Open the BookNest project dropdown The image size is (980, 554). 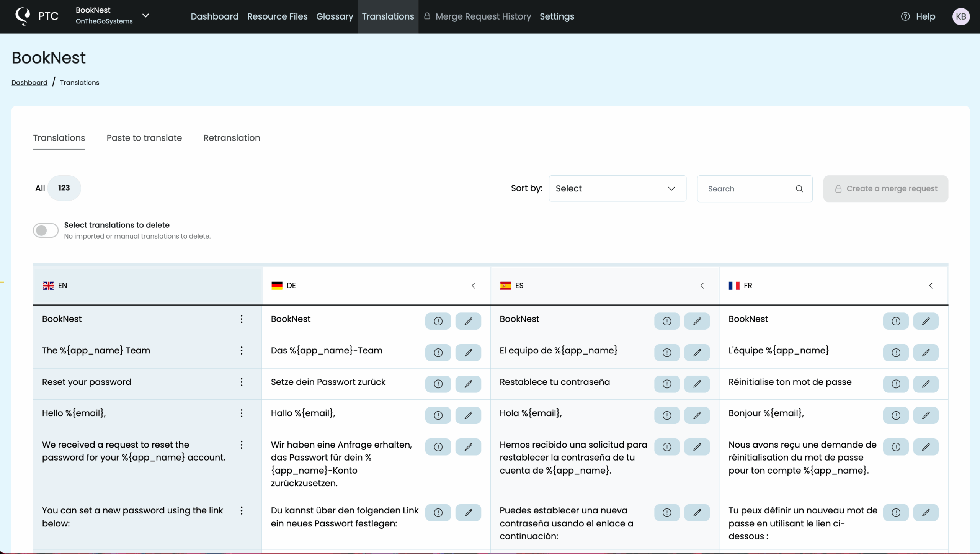pyautogui.click(x=145, y=16)
